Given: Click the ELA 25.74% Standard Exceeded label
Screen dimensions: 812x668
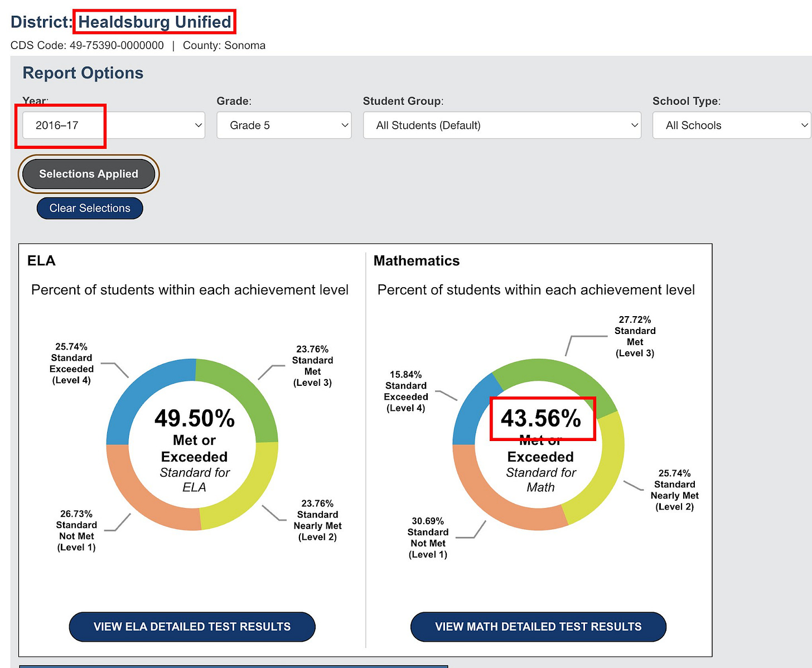Looking at the screenshot, I should (x=71, y=364).
